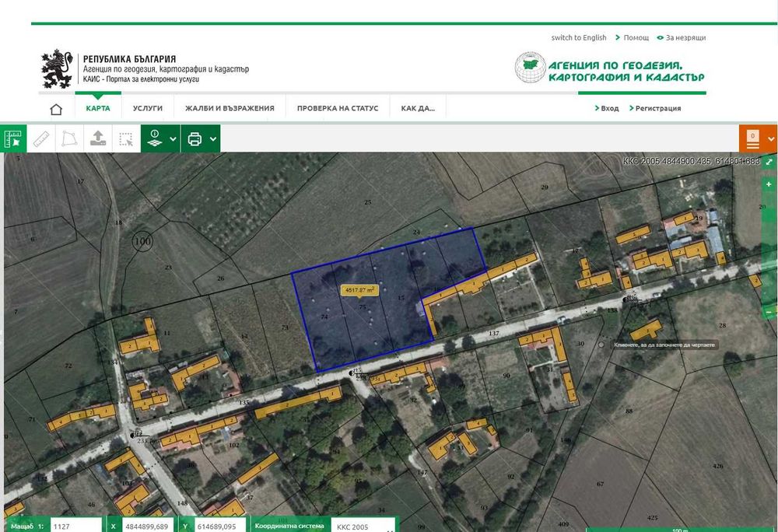The image size is (778, 532).
Task: Click parcel number 28 on map
Action: 723,325
